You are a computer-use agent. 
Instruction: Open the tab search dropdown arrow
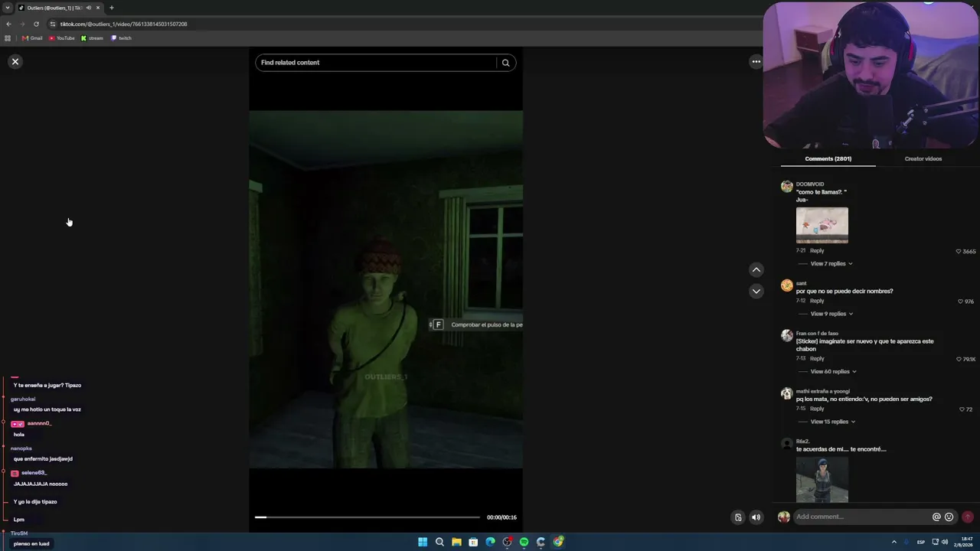click(x=8, y=8)
